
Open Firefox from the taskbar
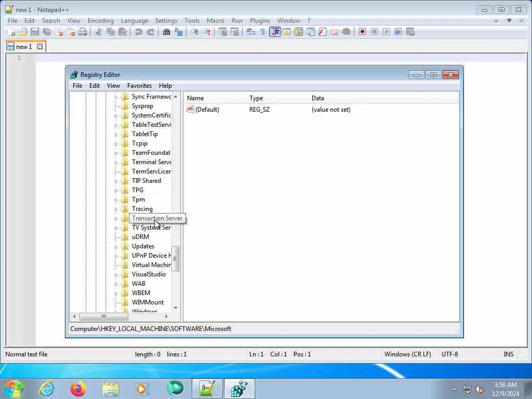pyautogui.click(x=78, y=389)
